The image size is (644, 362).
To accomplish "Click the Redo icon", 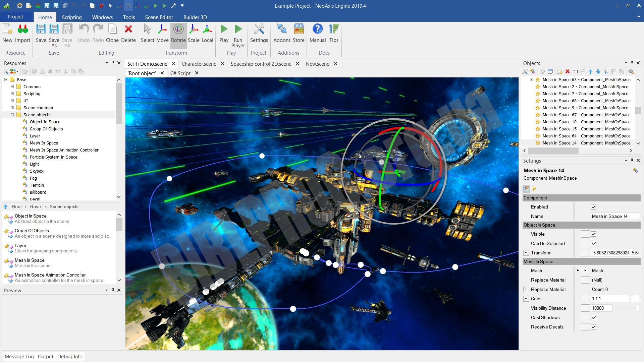I will pos(98,29).
